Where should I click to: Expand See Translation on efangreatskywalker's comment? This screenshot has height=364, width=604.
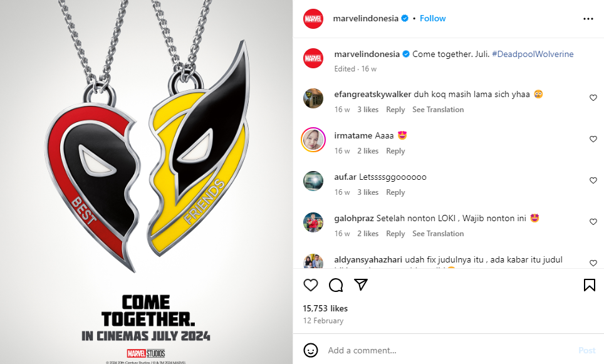438,110
